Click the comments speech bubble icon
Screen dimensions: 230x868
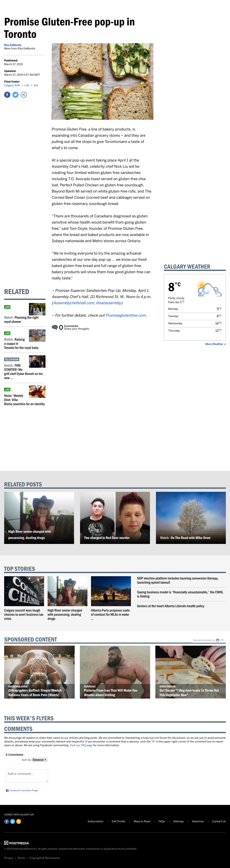(x=55, y=327)
